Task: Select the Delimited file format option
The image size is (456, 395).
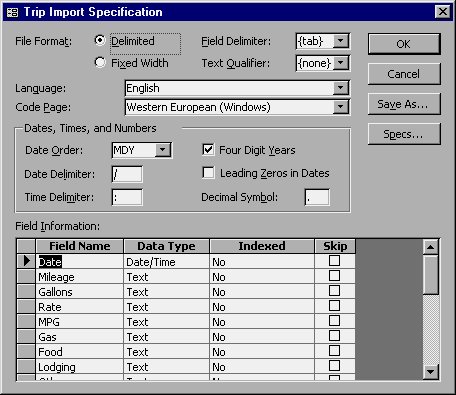Action: pyautogui.click(x=100, y=41)
